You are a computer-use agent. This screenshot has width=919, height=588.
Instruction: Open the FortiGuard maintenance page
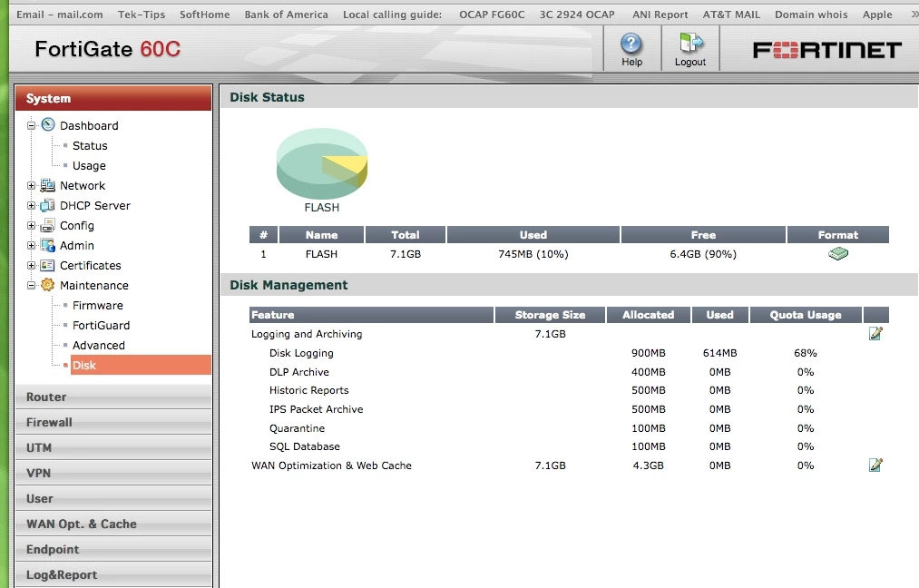[x=101, y=325]
